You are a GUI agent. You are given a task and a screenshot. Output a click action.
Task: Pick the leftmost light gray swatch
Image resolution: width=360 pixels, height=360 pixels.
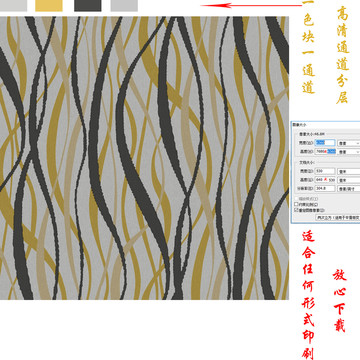pyautogui.click(x=13, y=5)
